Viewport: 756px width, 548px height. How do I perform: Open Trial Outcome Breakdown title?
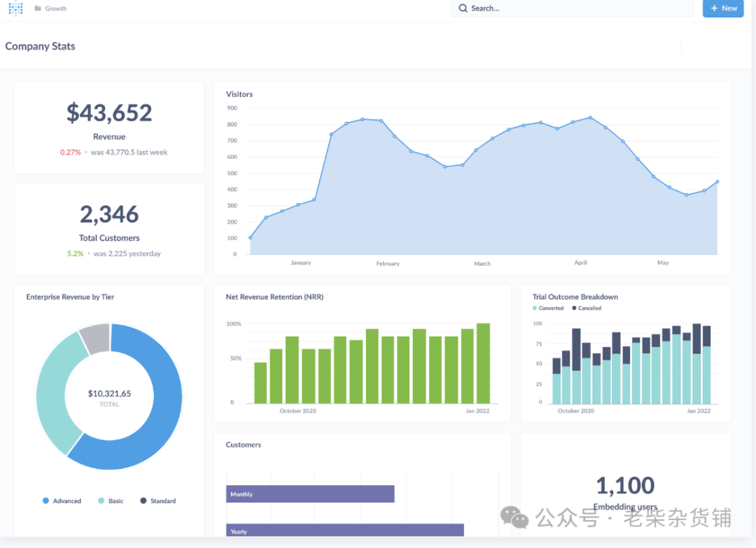click(575, 297)
